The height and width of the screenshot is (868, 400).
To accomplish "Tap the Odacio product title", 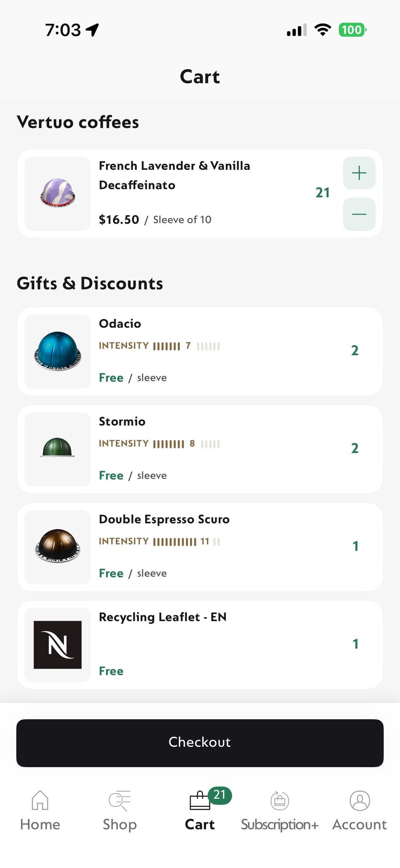I will tap(120, 324).
